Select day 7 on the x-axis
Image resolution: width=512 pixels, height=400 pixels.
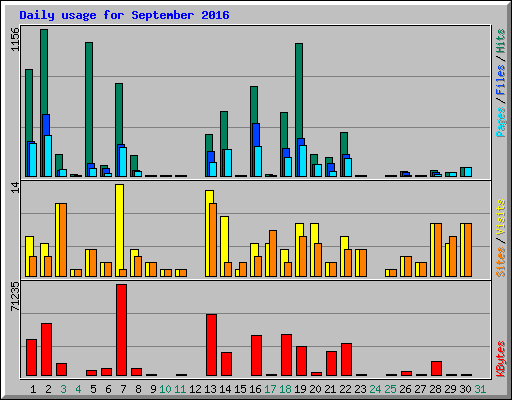(x=123, y=389)
